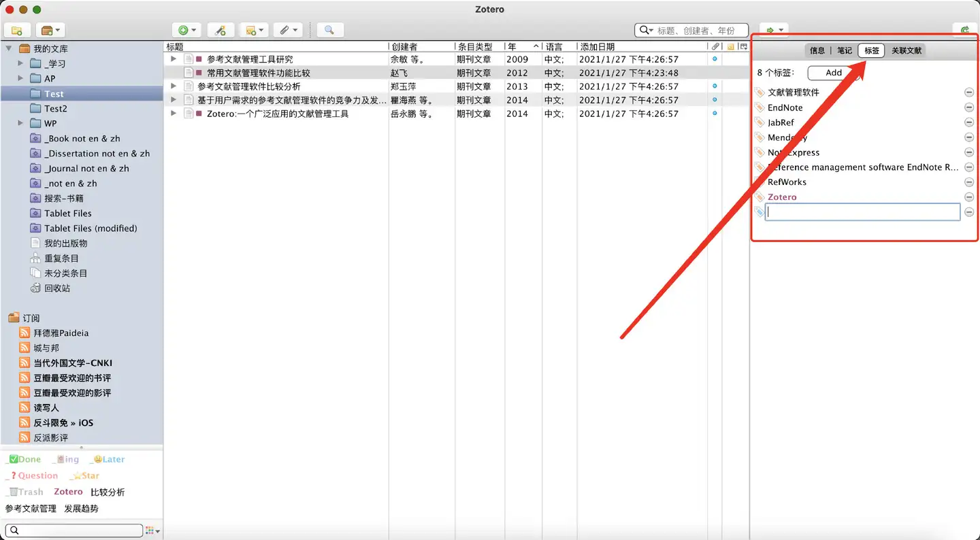This screenshot has width=980, height=540.
Task: Filter by the Later colored tag
Action: pos(107,460)
